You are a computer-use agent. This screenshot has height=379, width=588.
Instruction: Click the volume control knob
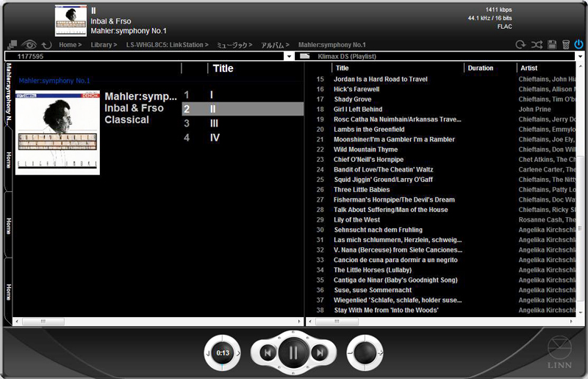point(365,354)
